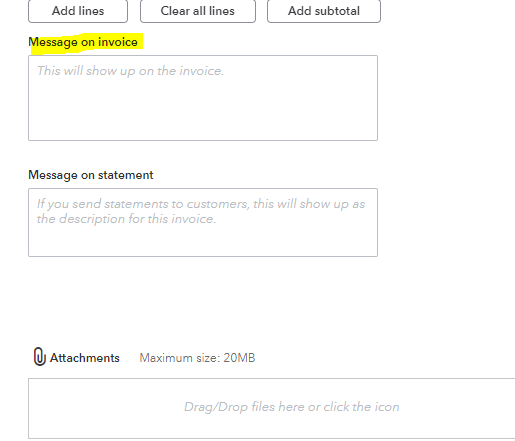Focus the Message on statement text box
The width and height of the screenshot is (515, 441).
(x=203, y=222)
